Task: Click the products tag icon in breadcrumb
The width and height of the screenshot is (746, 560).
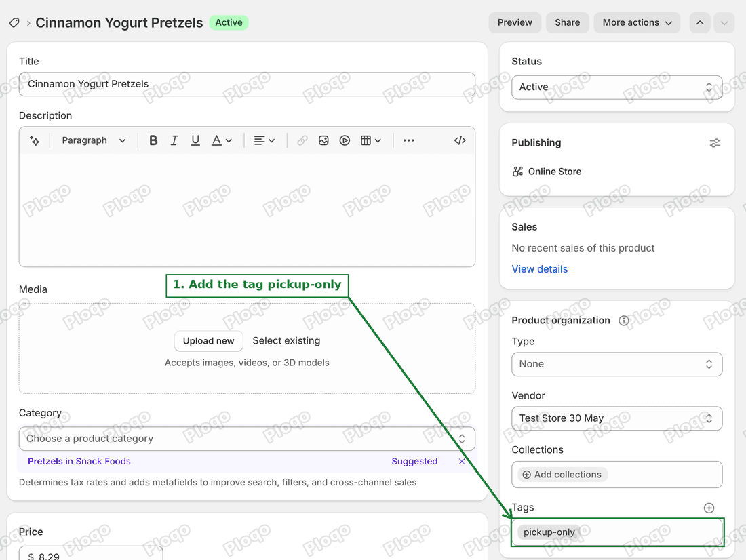Action: click(14, 22)
